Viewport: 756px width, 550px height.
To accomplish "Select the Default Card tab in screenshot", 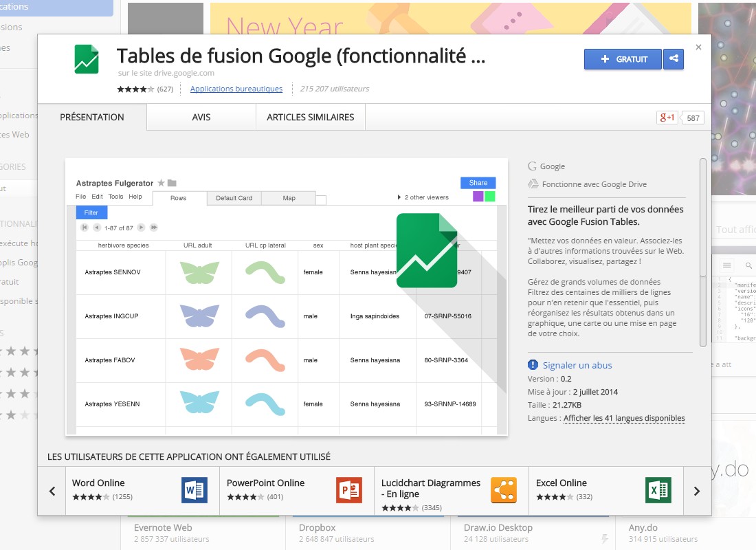I will pos(234,198).
